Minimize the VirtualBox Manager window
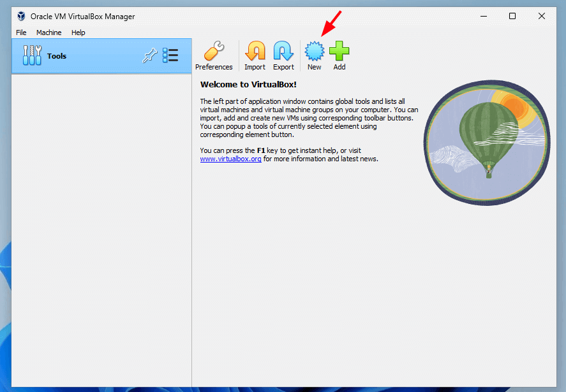The height and width of the screenshot is (392, 566). tap(484, 16)
